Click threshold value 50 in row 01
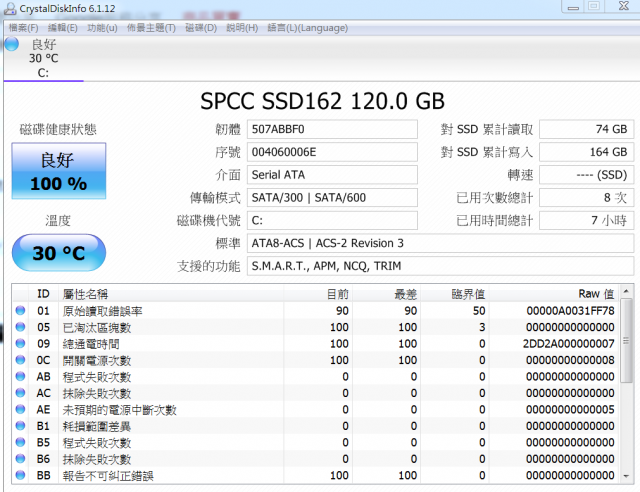640x492 pixels. [479, 311]
